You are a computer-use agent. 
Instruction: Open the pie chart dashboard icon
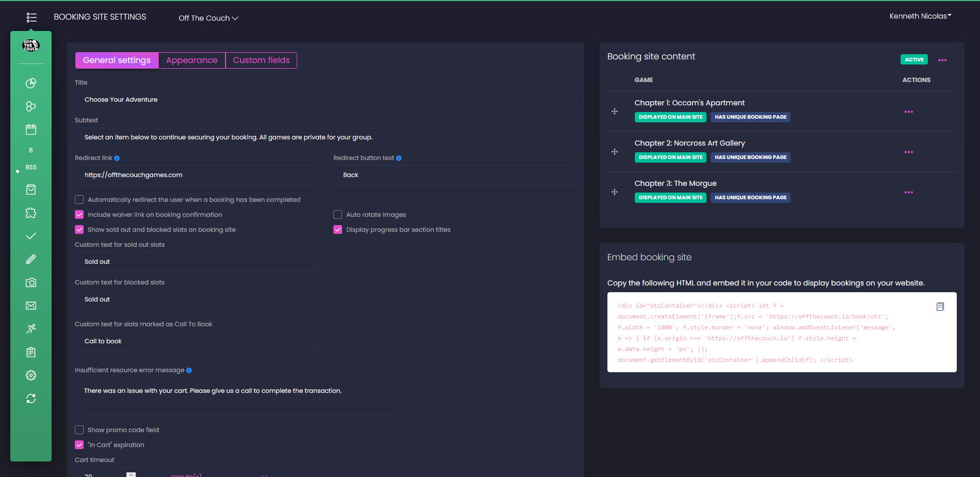[31, 83]
